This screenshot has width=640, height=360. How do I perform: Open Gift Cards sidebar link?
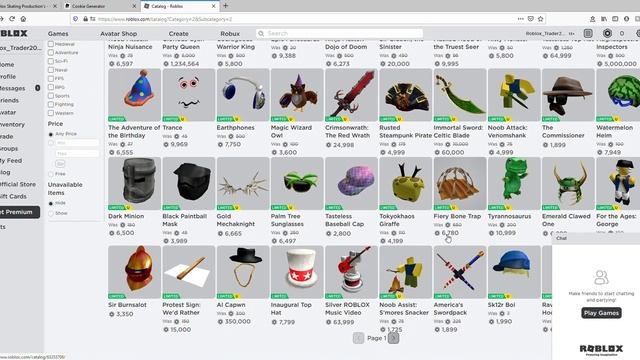pos(13,196)
